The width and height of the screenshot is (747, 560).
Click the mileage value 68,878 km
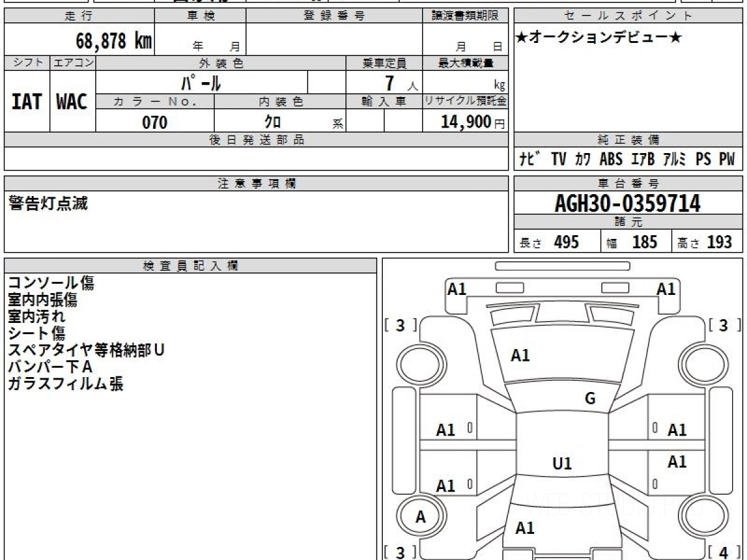coord(114,41)
